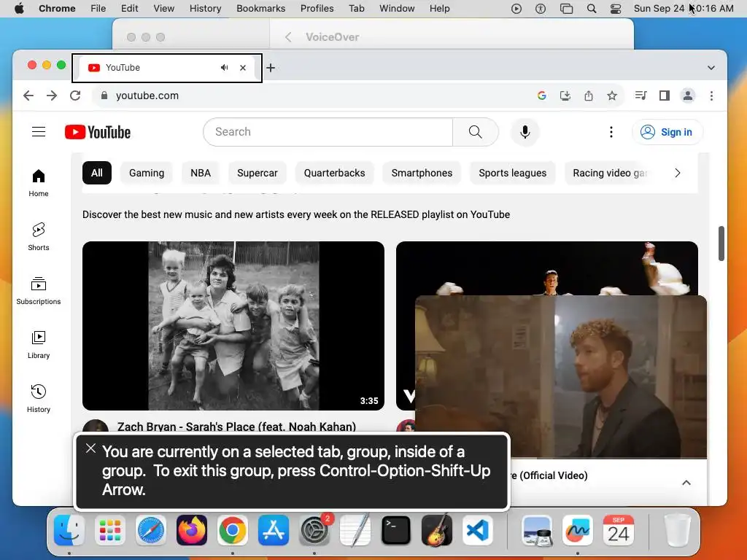Image resolution: width=747 pixels, height=560 pixels.
Task: Open GarageBand from the Dock
Action: pos(437,530)
